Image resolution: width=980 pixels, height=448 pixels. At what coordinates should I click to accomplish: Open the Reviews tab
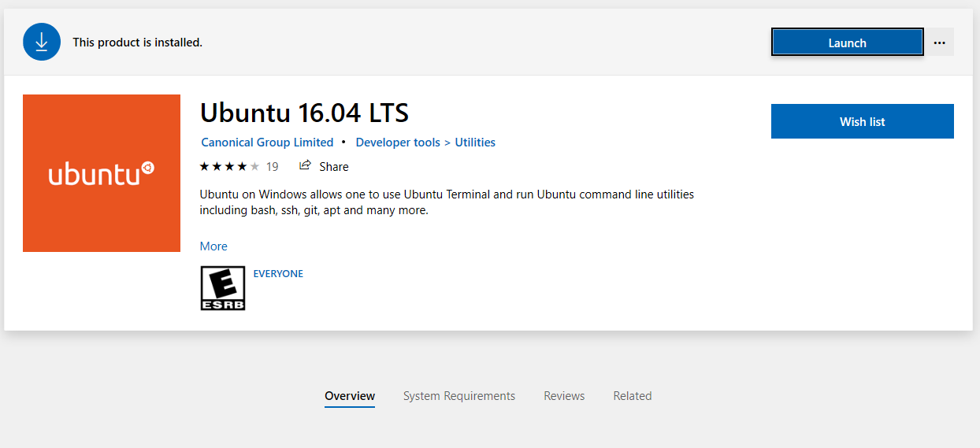(x=564, y=396)
